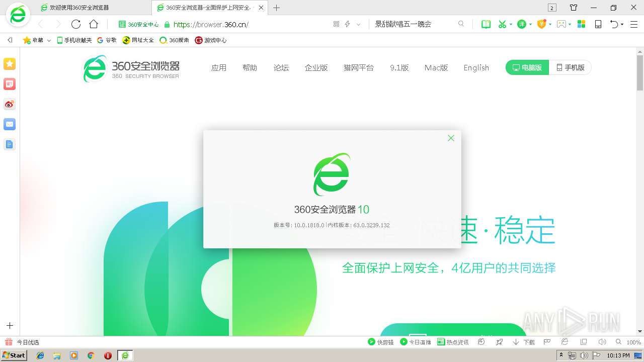Expand the screenshot scissors dropdown arrow
The height and width of the screenshot is (362, 644).
[511, 24]
